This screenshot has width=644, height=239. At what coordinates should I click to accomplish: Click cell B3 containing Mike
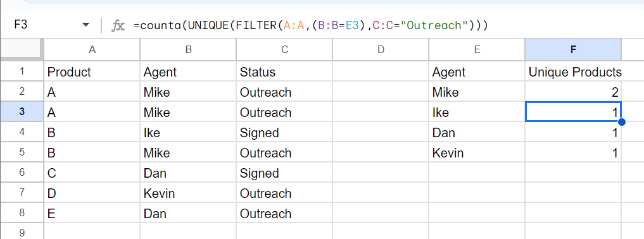pyautogui.click(x=188, y=111)
